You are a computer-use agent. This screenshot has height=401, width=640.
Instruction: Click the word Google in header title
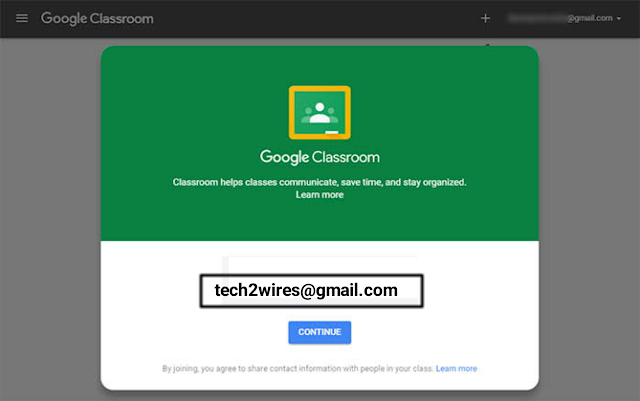click(64, 19)
